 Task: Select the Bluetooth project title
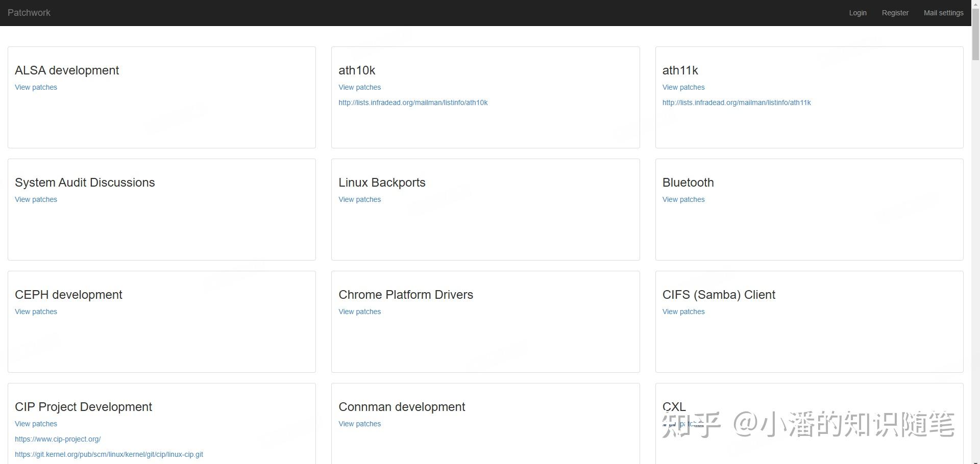pyautogui.click(x=688, y=183)
